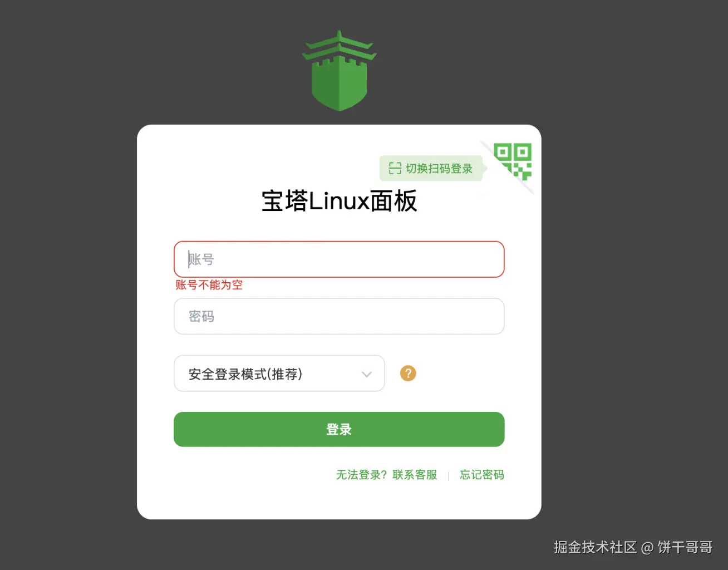
Task: Open the 无法登录？联系客服 link
Action: click(x=387, y=475)
